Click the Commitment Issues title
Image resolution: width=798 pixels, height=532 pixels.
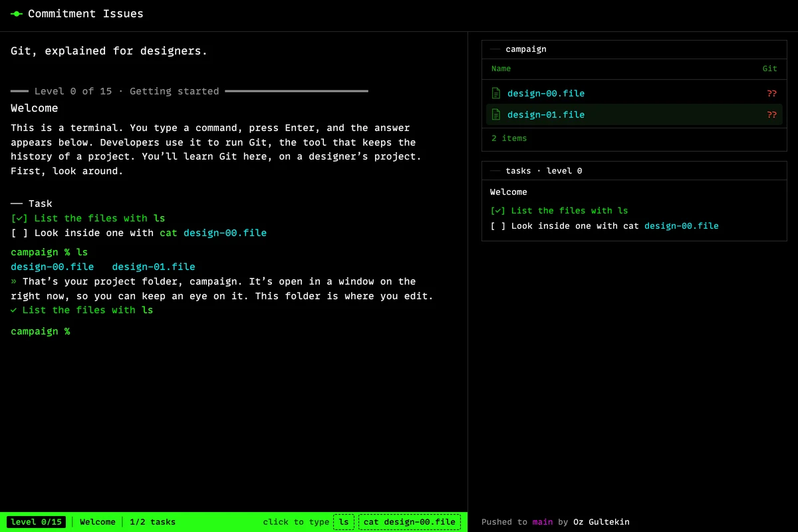(86, 14)
